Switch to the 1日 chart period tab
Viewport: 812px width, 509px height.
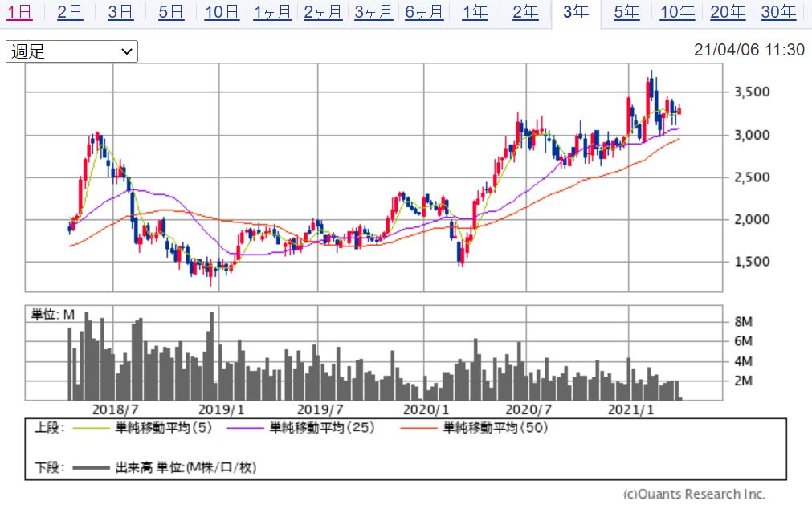[x=19, y=12]
